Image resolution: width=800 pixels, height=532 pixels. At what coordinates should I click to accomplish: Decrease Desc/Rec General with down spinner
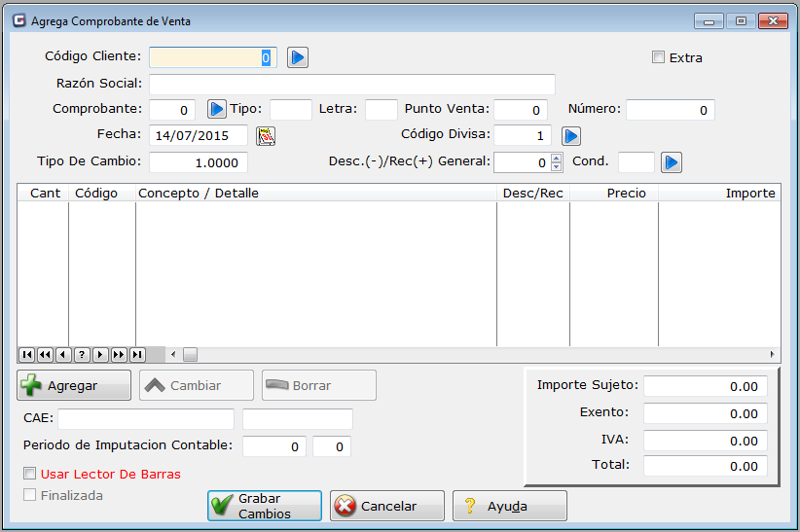point(557,167)
